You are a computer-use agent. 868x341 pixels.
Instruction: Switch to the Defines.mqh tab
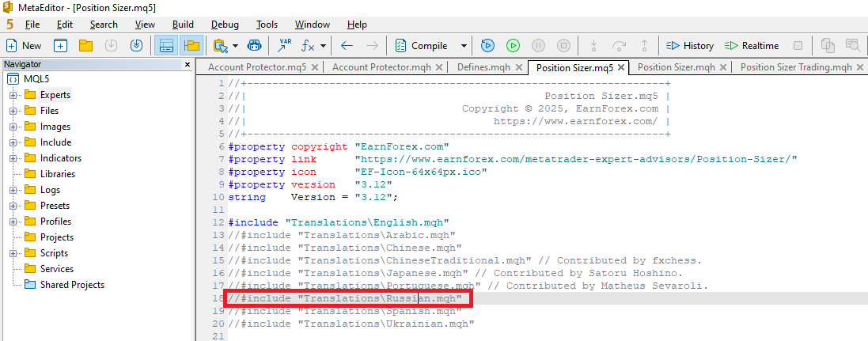point(483,67)
